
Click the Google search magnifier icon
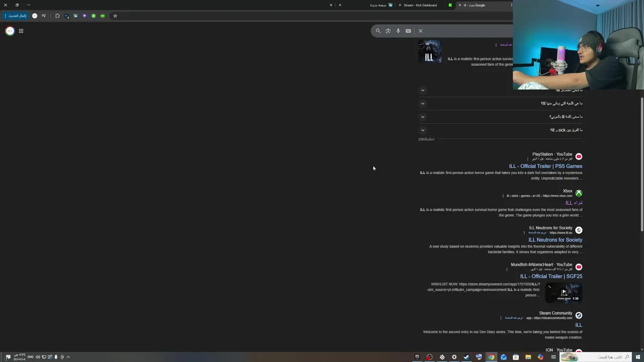378,31
